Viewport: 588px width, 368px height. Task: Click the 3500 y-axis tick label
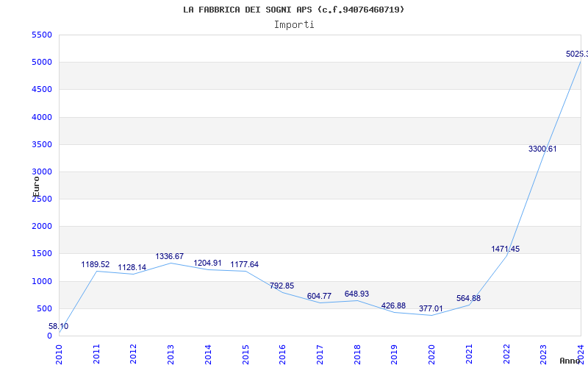point(42,144)
